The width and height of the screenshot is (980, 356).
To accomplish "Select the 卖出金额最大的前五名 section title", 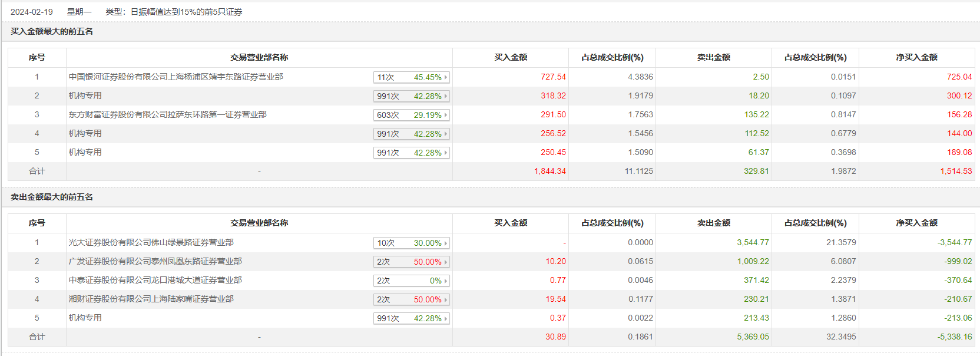I will tap(52, 197).
